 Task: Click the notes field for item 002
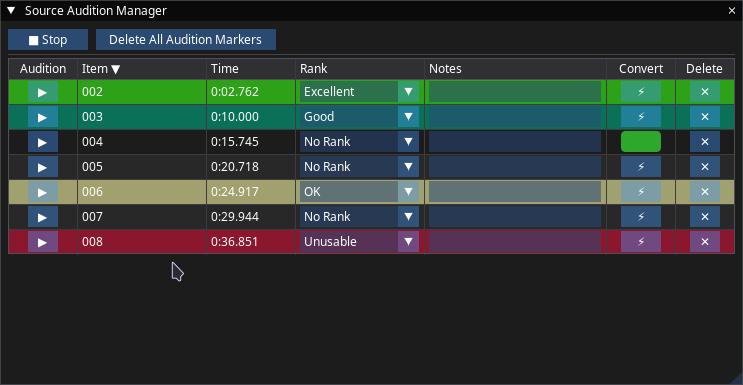515,92
